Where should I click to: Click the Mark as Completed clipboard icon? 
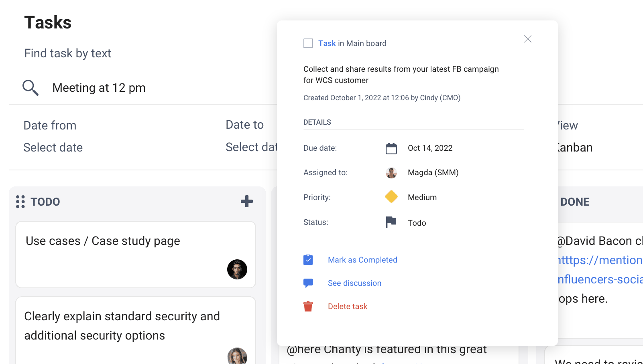(308, 260)
